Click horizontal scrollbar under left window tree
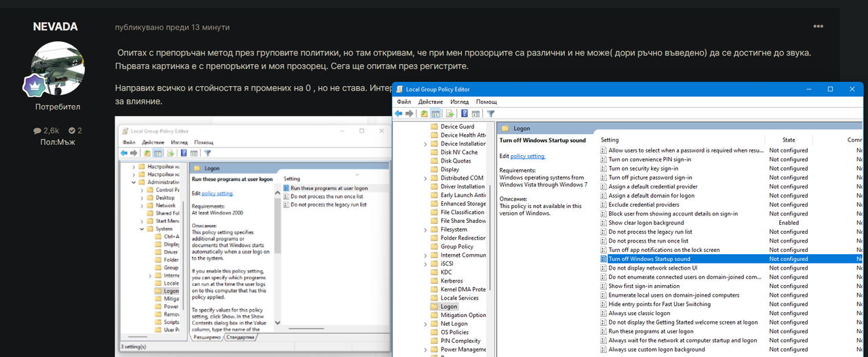The width and height of the screenshot is (868, 357). [x=138, y=337]
